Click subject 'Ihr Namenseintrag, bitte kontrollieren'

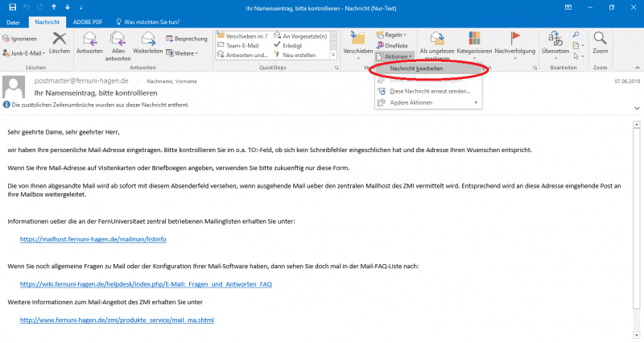96,93
